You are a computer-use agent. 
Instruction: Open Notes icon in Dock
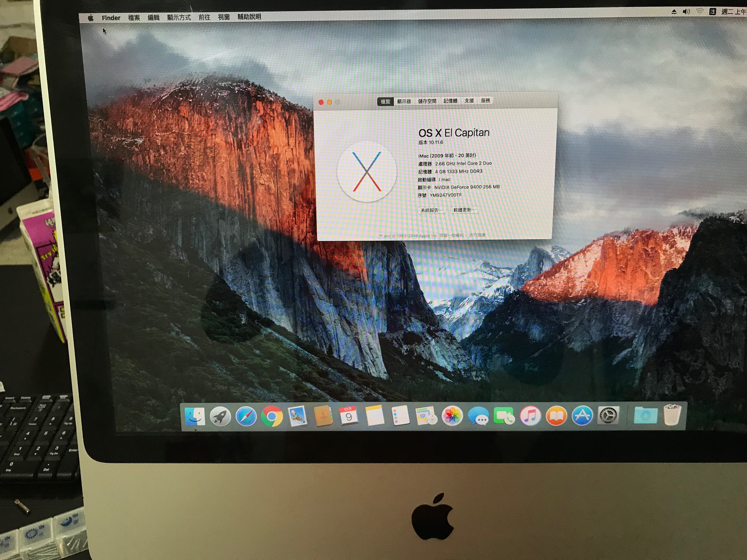(x=374, y=416)
